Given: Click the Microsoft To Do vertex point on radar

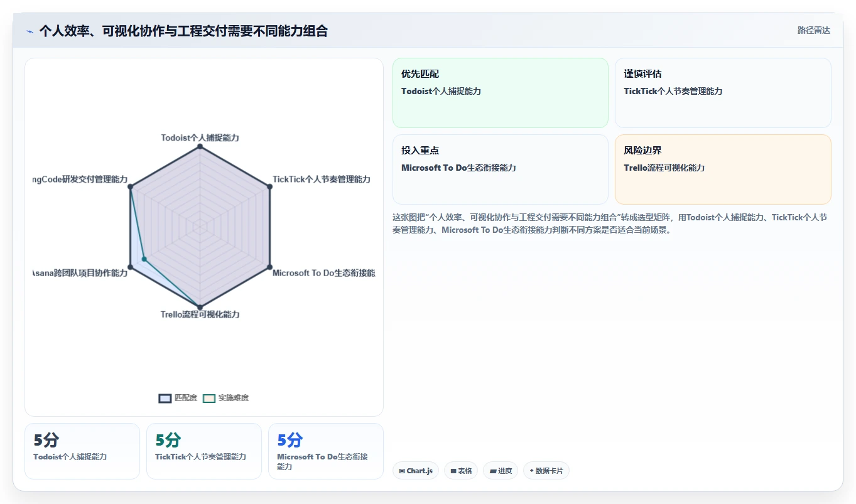Looking at the screenshot, I should [269, 267].
